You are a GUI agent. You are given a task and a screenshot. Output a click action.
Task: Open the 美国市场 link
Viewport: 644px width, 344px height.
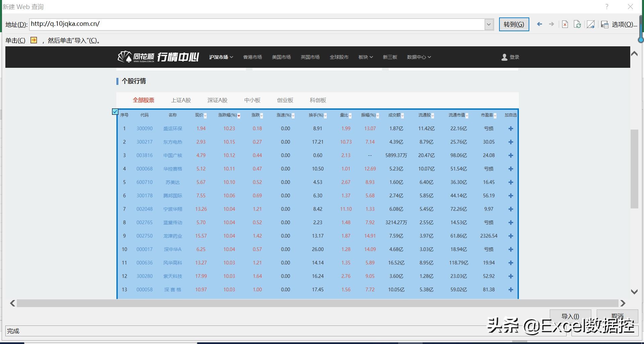point(281,57)
